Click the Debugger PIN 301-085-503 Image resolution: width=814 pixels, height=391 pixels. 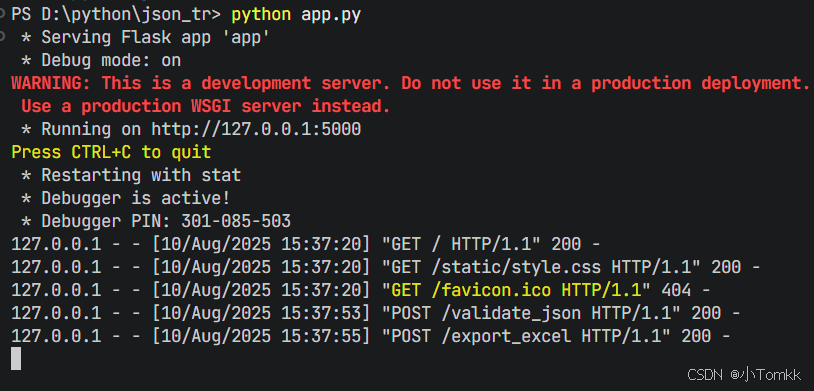[236, 221]
